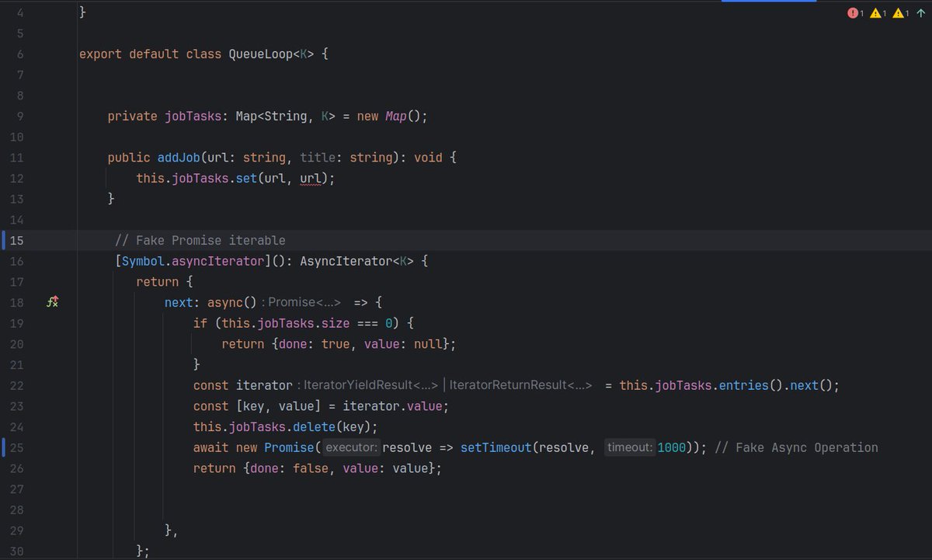Click the AsyncIterator return type

(346, 261)
